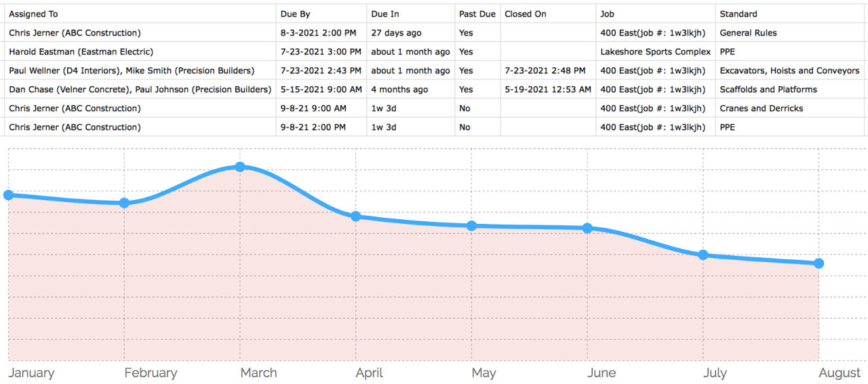Click the March data point on chart
The width and height of the screenshot is (868, 384).
click(240, 167)
